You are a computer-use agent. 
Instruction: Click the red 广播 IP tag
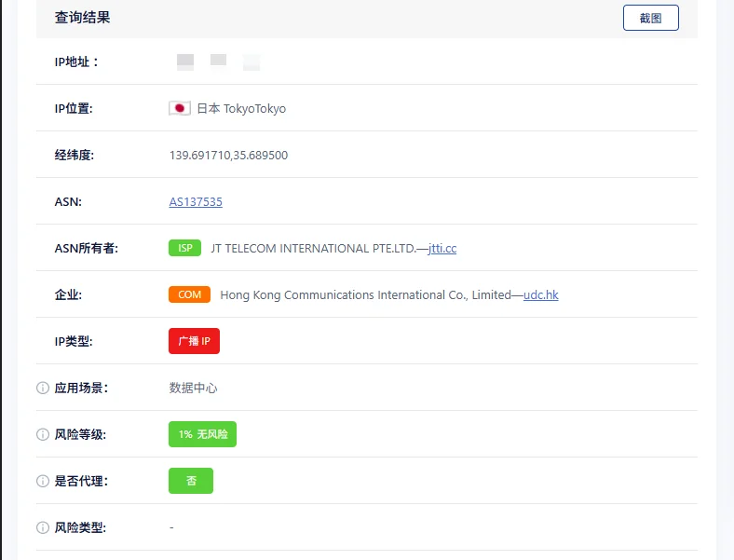tap(194, 341)
